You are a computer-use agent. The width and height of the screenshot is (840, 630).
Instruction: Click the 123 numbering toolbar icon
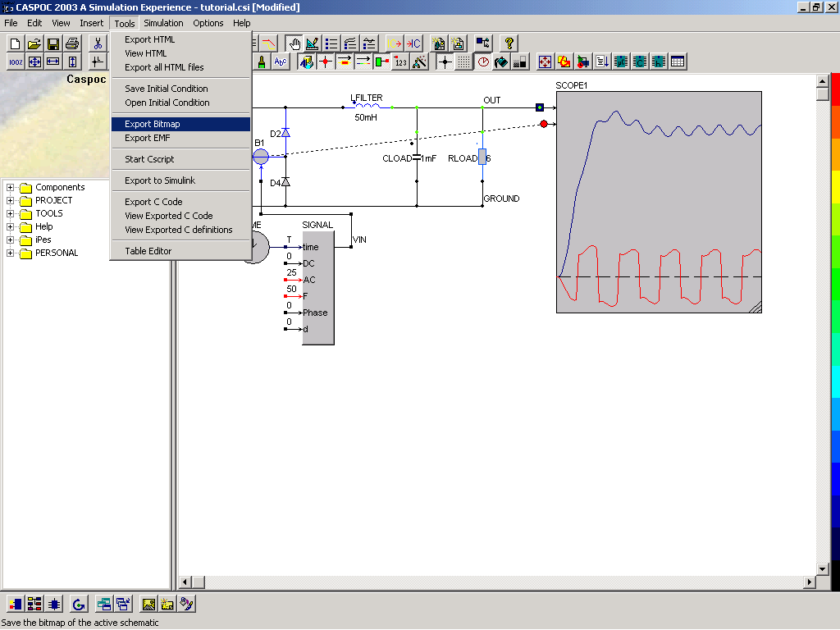click(400, 62)
